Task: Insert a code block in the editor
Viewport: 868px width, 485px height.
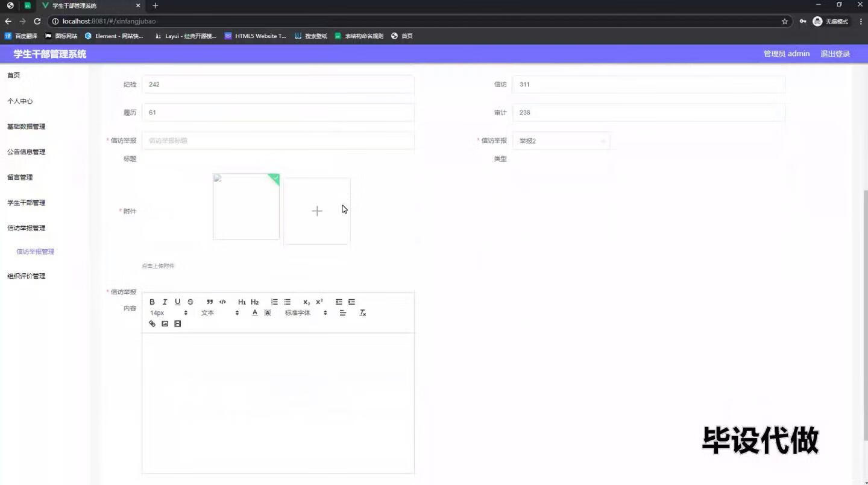Action: pyautogui.click(x=222, y=302)
